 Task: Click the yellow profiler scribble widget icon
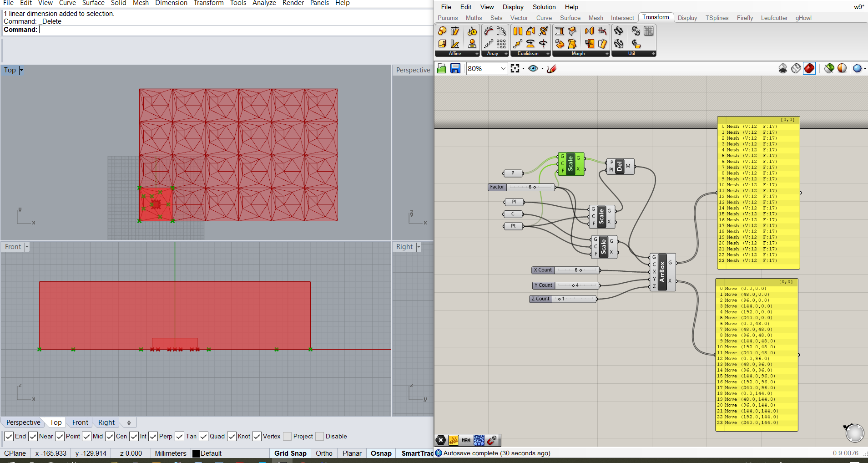(x=454, y=440)
